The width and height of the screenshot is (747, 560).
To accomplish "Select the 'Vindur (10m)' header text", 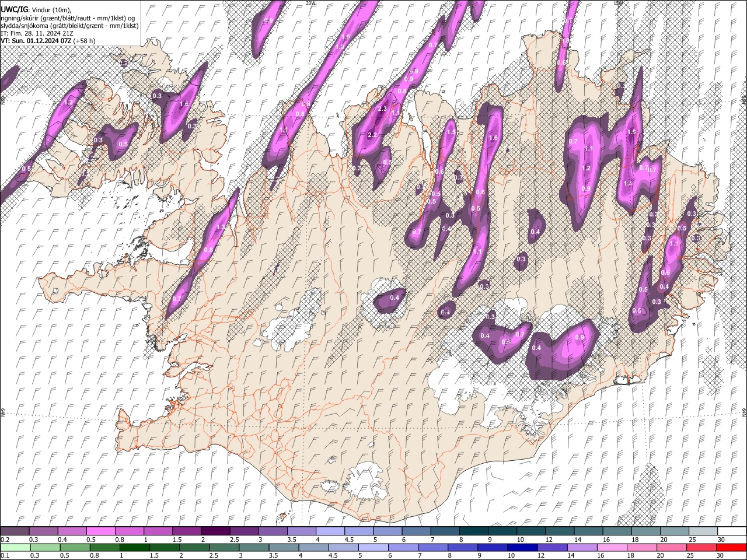I will pos(51,9).
